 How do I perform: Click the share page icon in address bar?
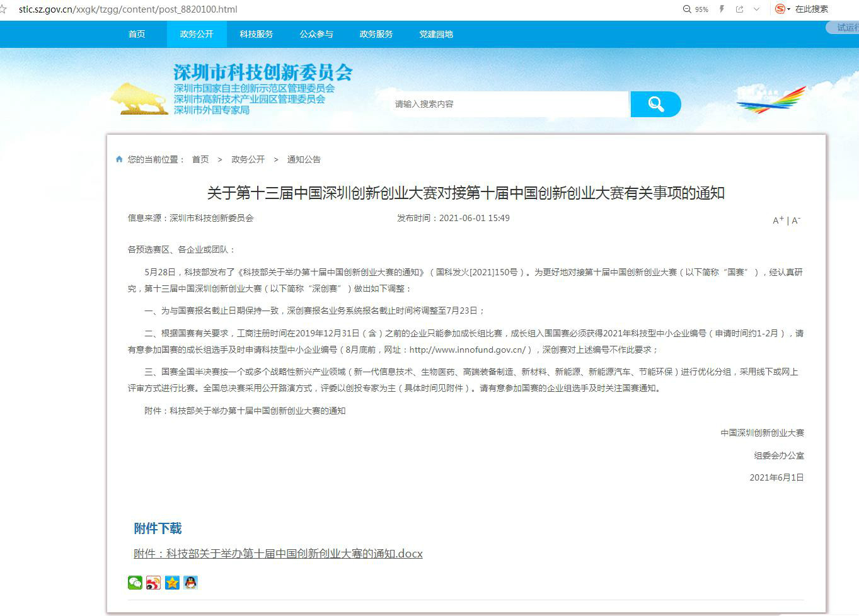[x=739, y=9]
